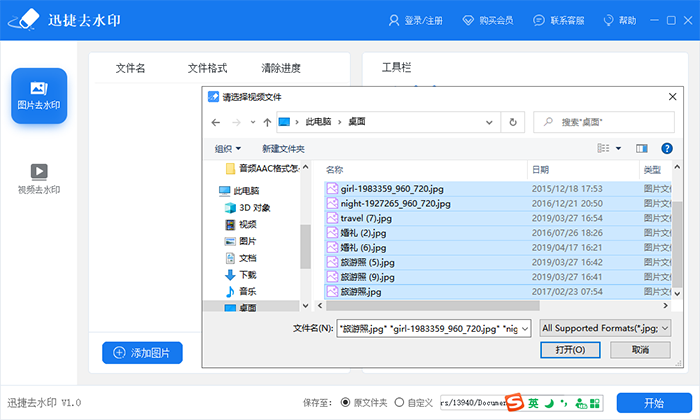700x420 pixels.
Task: Select file 旅游照 (5).jpg
Action: [x=498, y=262]
